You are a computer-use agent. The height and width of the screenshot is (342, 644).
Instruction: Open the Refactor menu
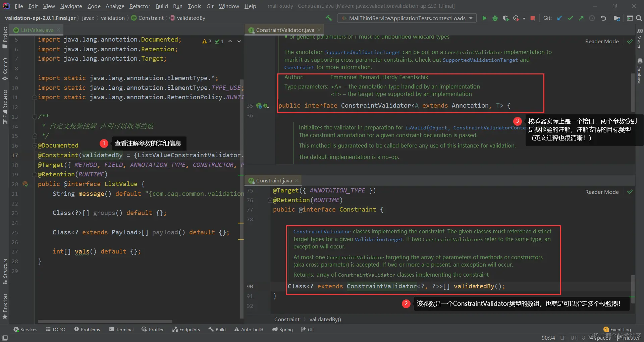(x=140, y=6)
